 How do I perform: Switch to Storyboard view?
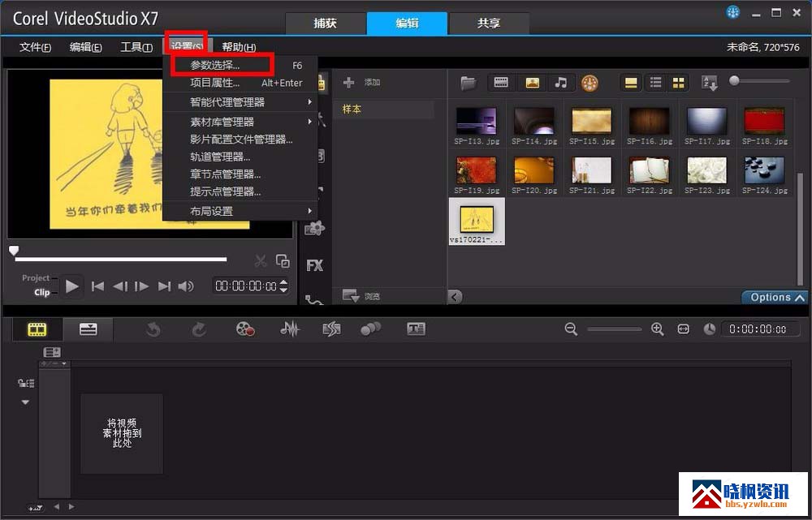[37, 329]
